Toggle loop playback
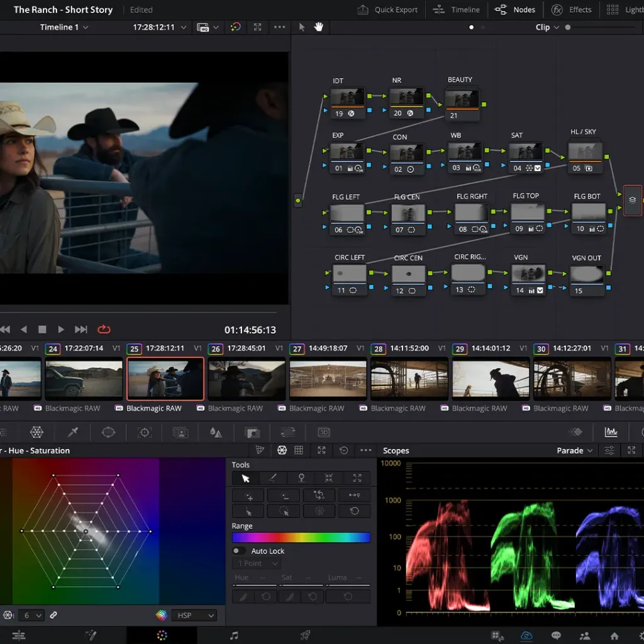 (x=104, y=330)
